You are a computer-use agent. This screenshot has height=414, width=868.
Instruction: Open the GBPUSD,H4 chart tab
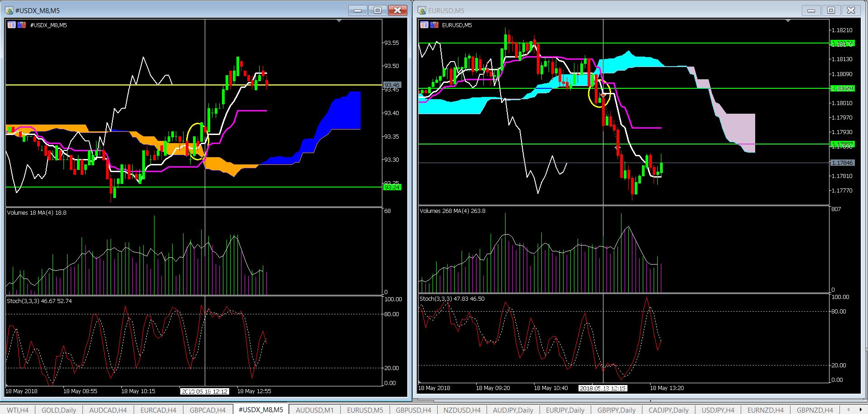(x=413, y=409)
